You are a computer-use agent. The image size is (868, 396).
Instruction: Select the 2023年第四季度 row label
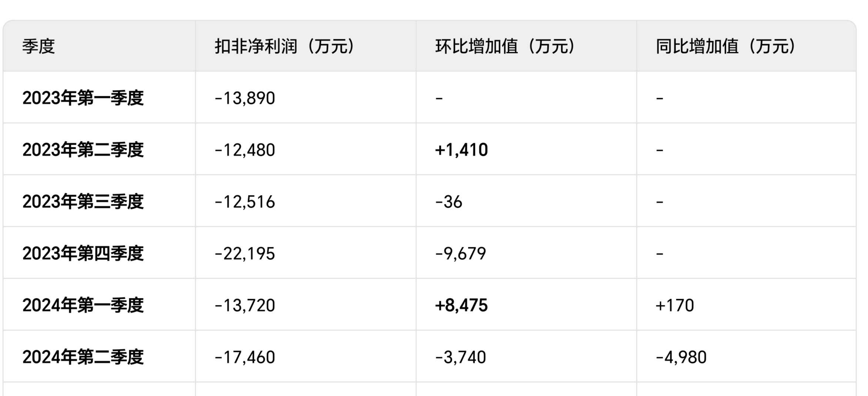pos(83,254)
